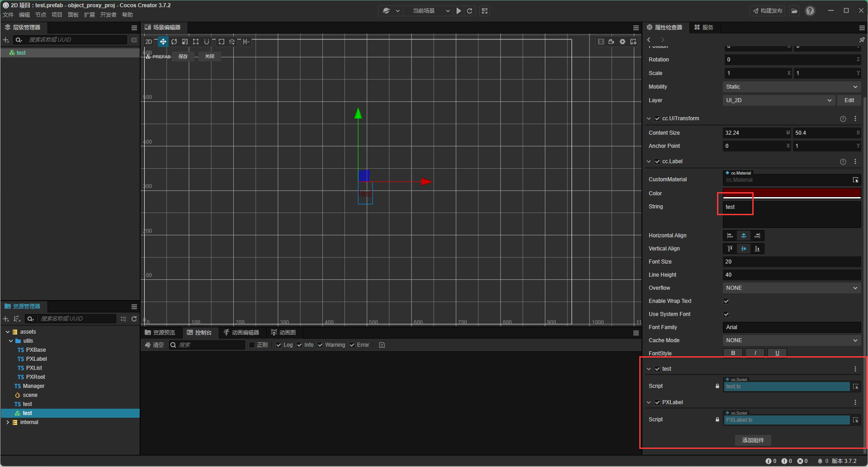
Task: Click the 1:1 reference resolution icon in scene view
Action: click(601, 42)
